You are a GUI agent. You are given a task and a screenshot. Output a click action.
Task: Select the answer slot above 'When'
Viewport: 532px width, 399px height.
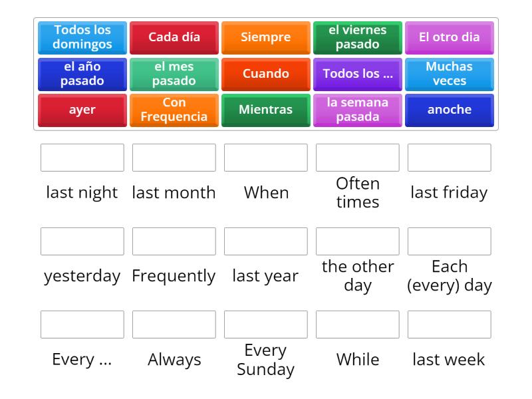click(266, 158)
